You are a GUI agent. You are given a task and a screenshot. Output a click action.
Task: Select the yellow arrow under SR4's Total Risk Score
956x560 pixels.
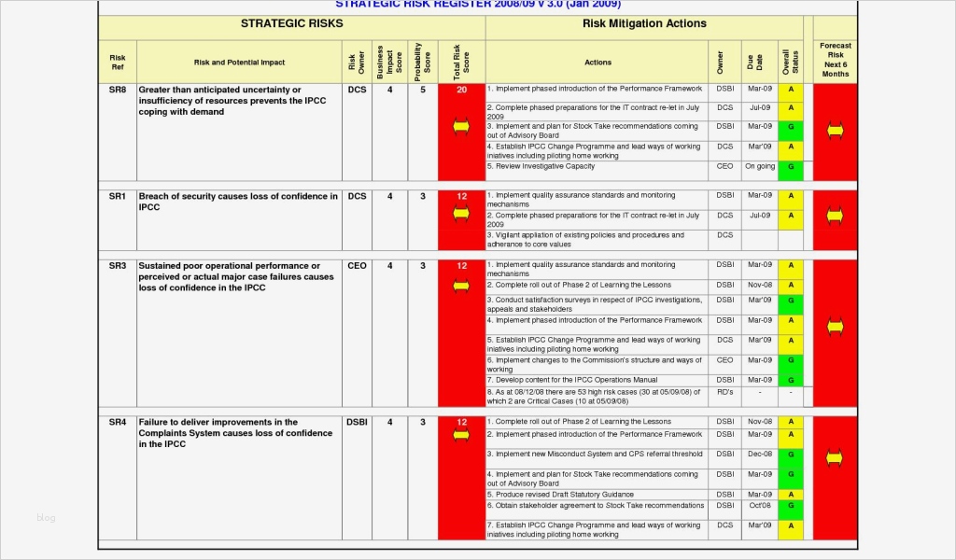[460, 434]
